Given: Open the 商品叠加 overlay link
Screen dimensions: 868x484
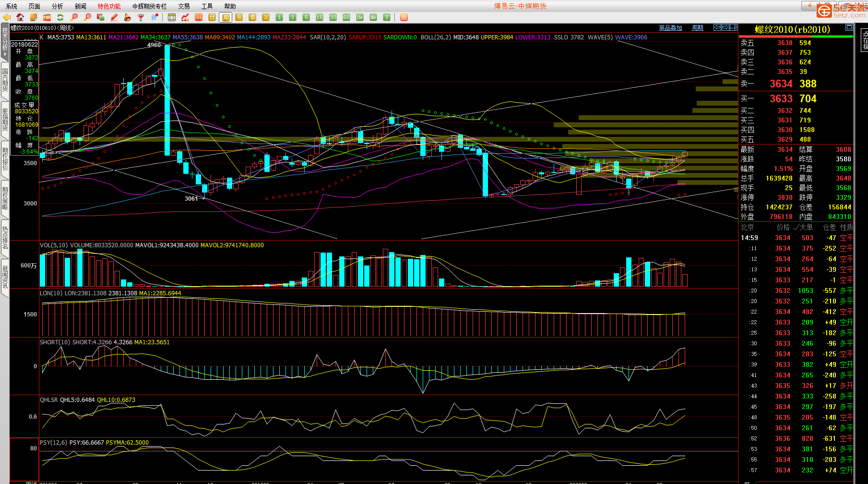Looking at the screenshot, I should pos(670,28).
